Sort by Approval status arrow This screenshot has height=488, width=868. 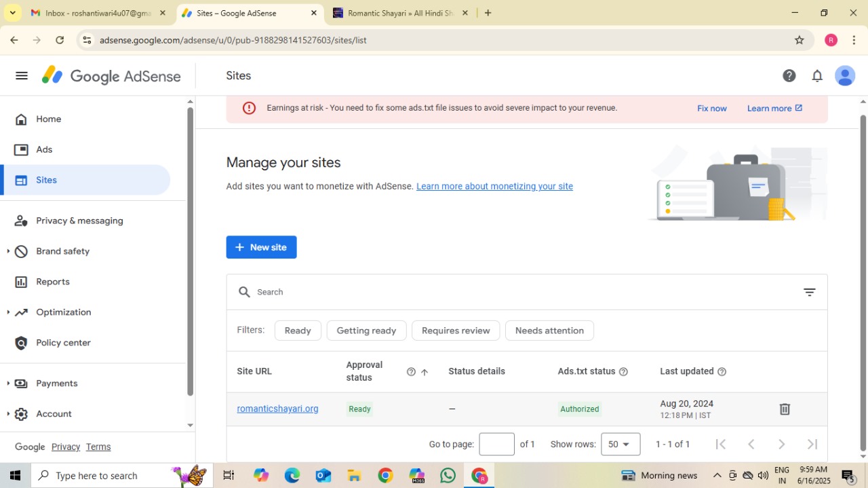coord(425,372)
